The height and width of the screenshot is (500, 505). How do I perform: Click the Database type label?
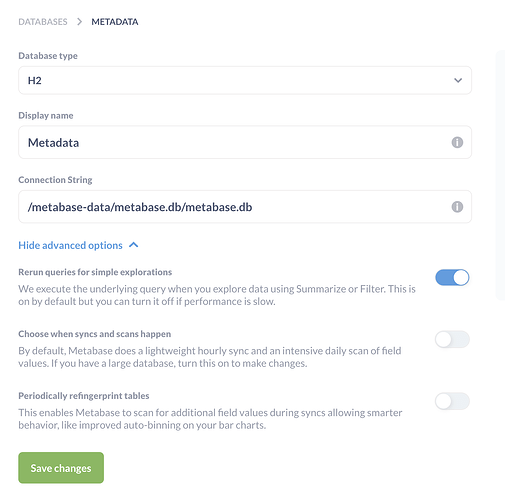(x=48, y=56)
